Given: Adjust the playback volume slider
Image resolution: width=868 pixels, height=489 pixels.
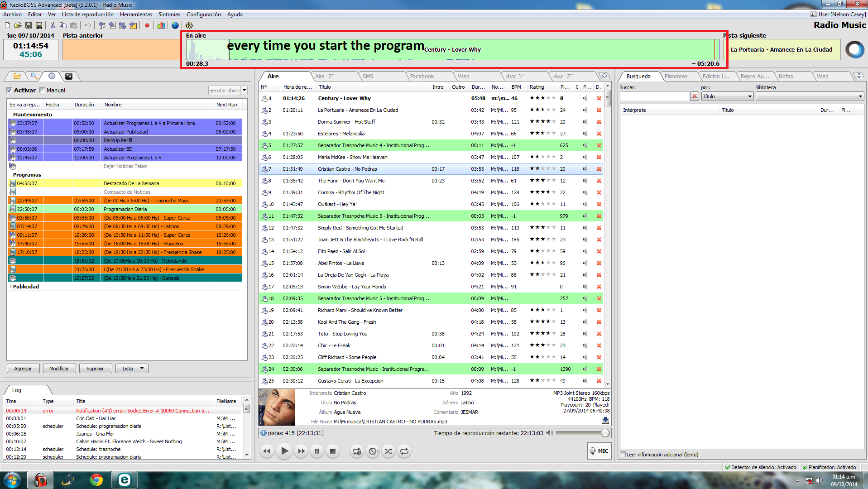Looking at the screenshot, I should [x=604, y=433].
